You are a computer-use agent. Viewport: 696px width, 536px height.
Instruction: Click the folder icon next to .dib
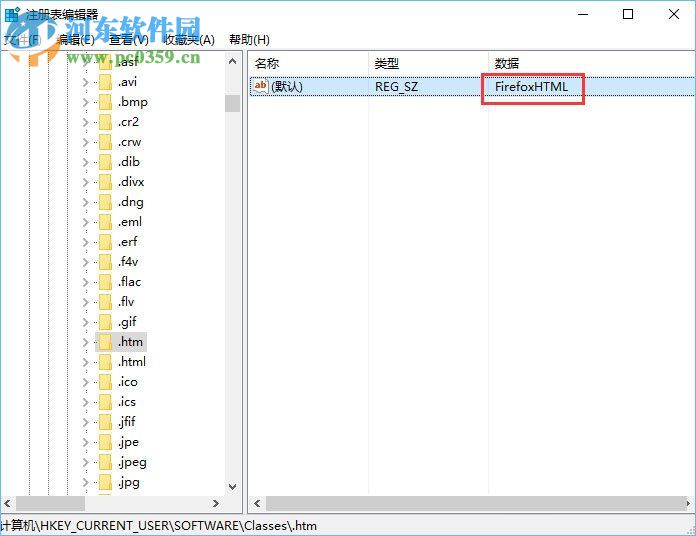pyautogui.click(x=105, y=162)
